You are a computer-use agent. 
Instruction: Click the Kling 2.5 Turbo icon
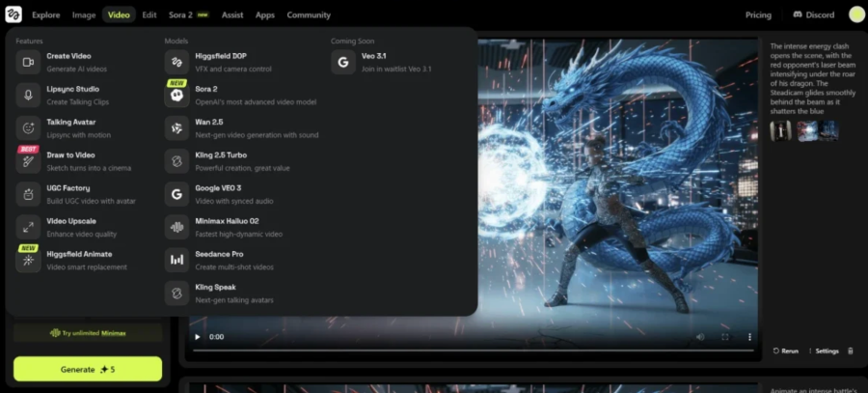[176, 161]
